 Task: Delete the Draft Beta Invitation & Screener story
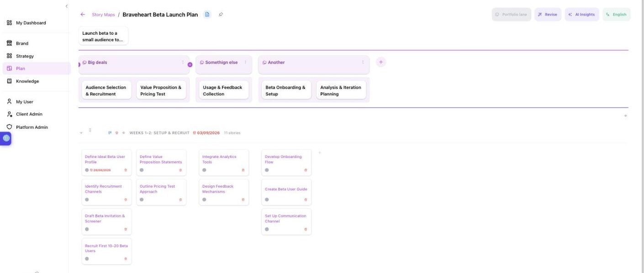(x=126, y=229)
